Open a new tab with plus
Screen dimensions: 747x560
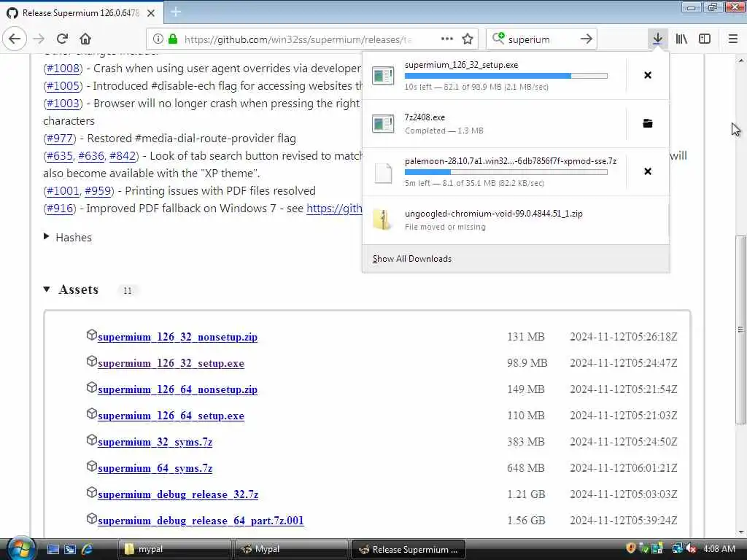point(175,12)
